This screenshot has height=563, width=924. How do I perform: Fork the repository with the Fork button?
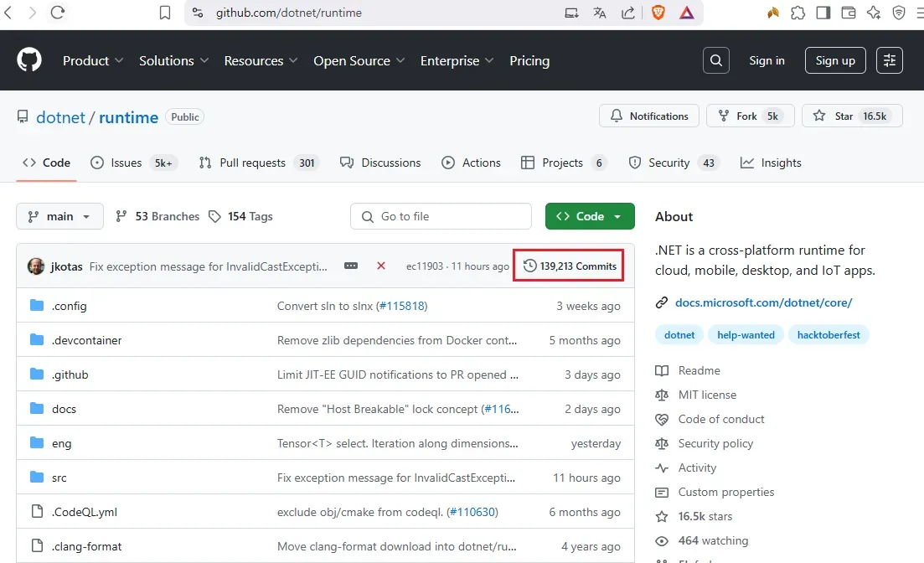pyautogui.click(x=750, y=116)
